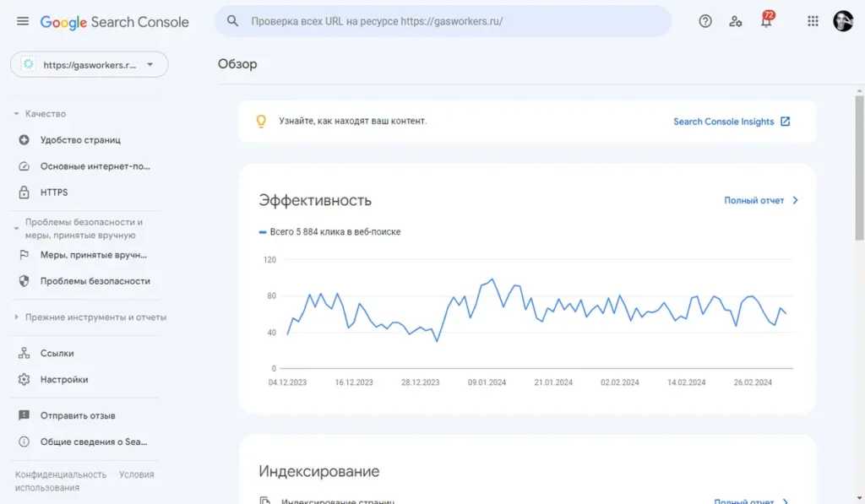Open user and permissions settings icon
The width and height of the screenshot is (865, 504).
tap(736, 22)
